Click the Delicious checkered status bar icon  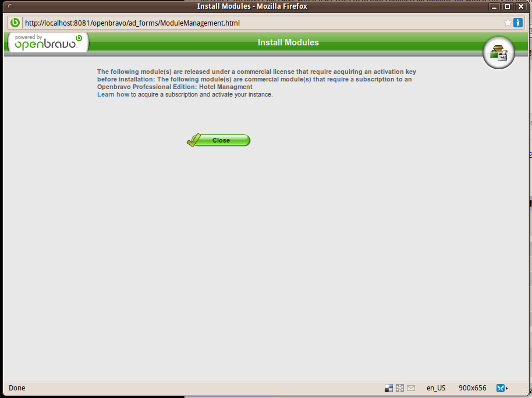[x=389, y=388]
